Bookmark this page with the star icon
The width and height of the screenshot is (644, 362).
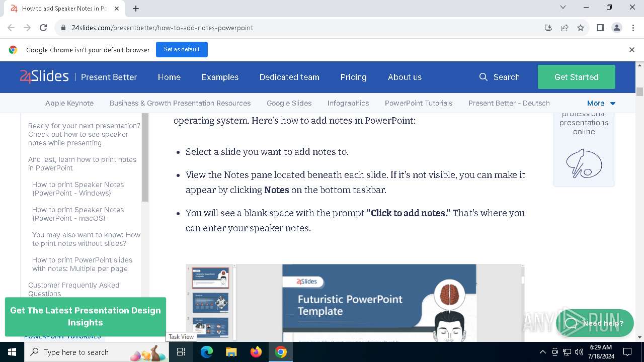[581, 28]
